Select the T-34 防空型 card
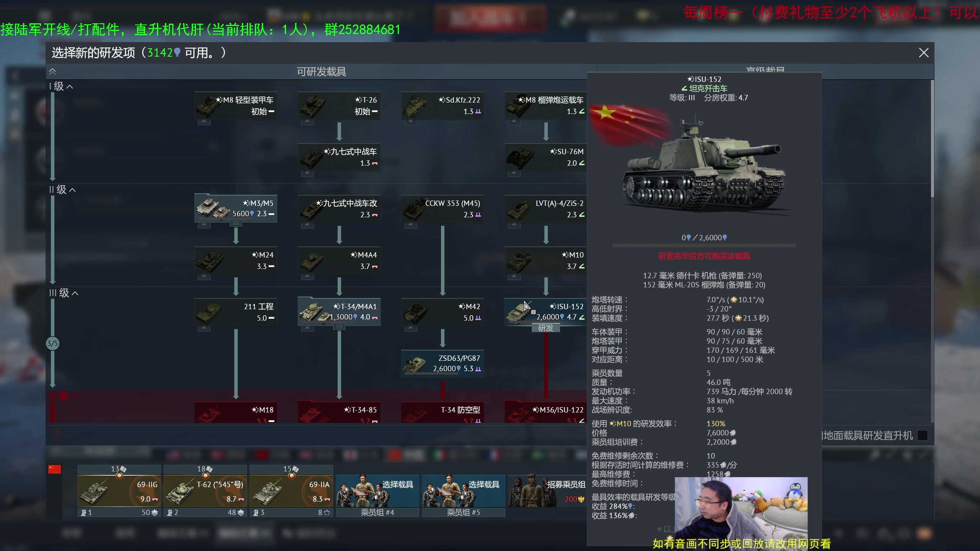The image size is (980, 551). (443, 412)
